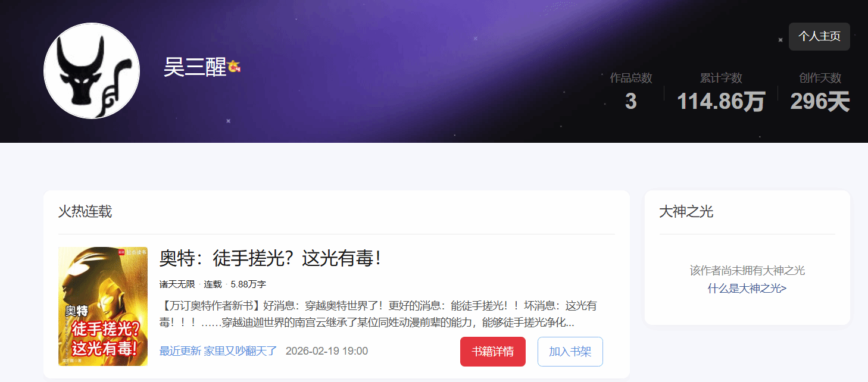Click the bull-head author avatar

92,71
